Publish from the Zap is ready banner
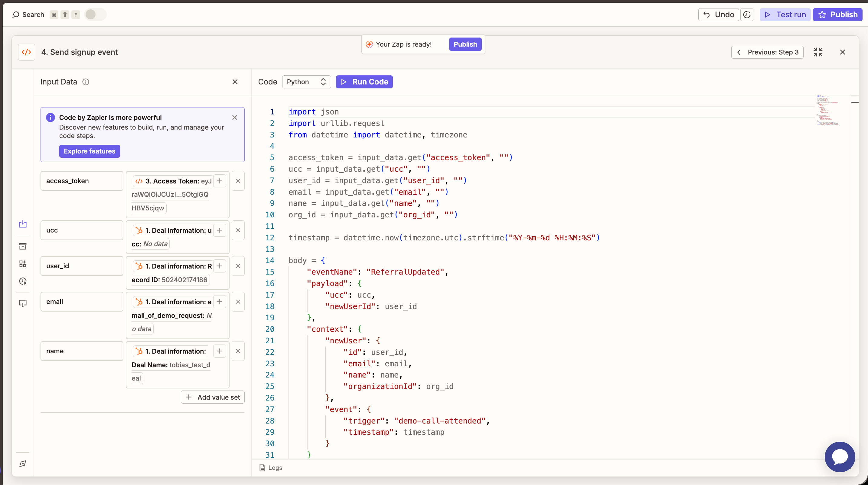868x485 pixels. click(x=465, y=44)
